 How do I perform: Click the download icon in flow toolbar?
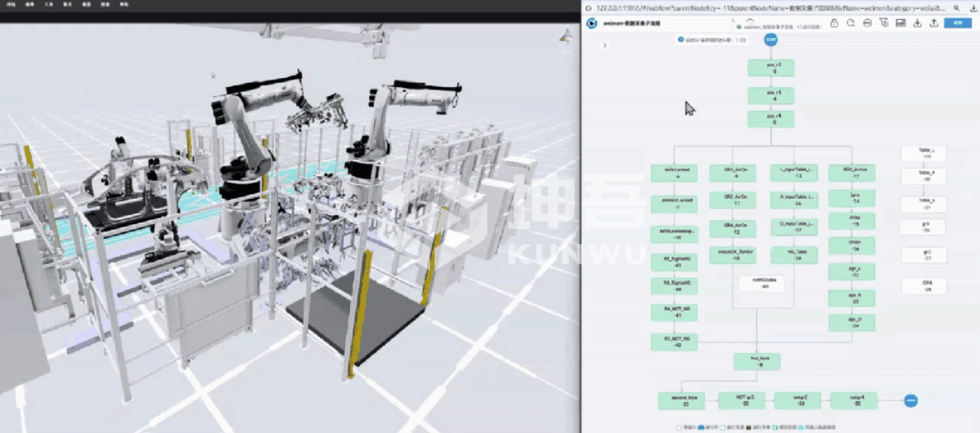917,23
